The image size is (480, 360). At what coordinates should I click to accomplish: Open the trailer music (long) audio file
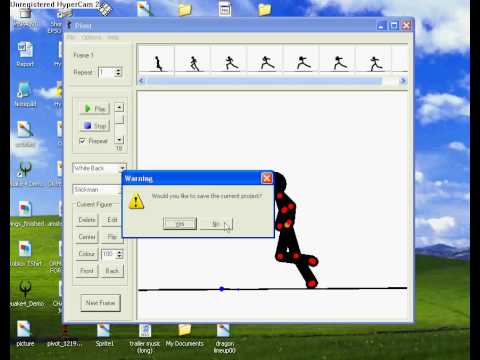pyautogui.click(x=145, y=338)
